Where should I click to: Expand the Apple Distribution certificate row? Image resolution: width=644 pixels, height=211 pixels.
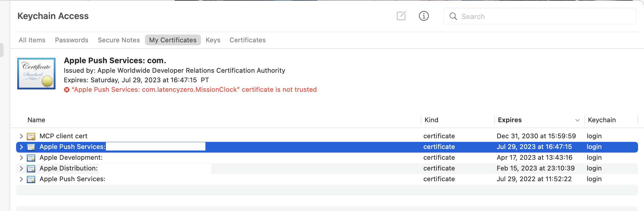point(21,168)
